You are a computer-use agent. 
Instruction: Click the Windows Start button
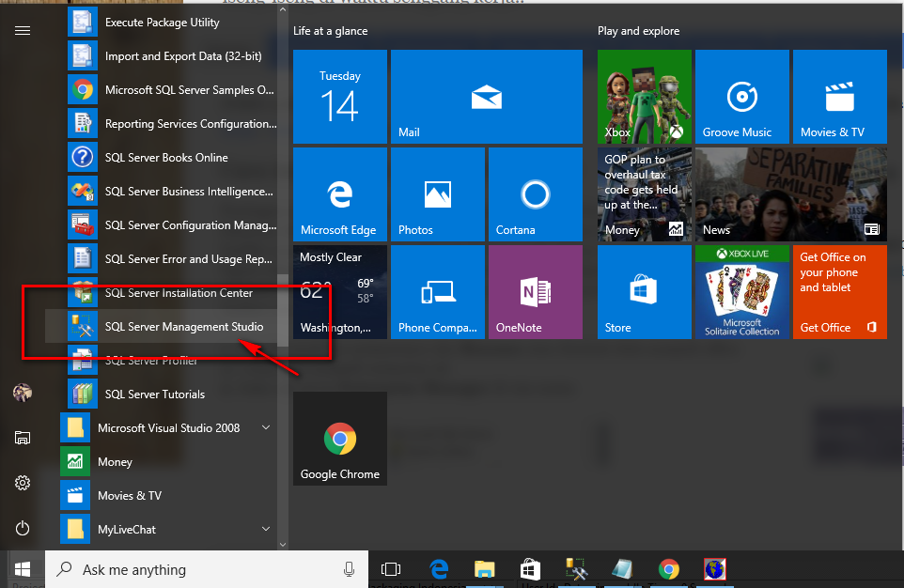tap(23, 569)
